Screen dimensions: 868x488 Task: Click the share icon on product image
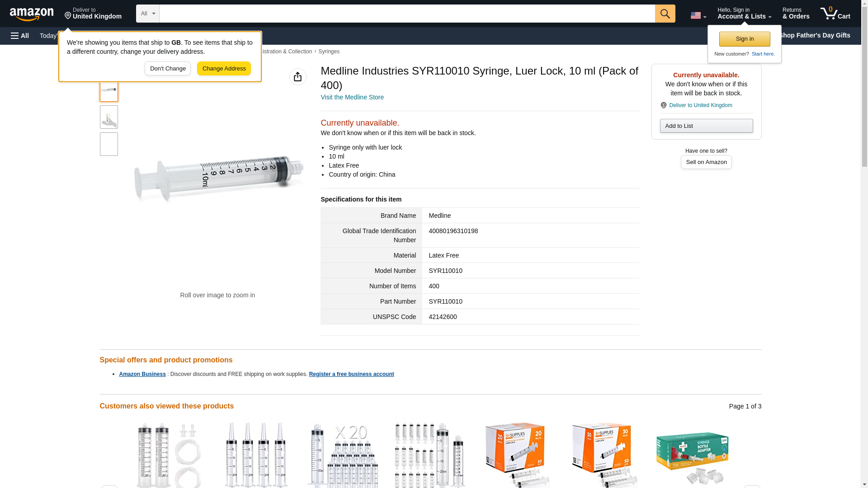297,77
